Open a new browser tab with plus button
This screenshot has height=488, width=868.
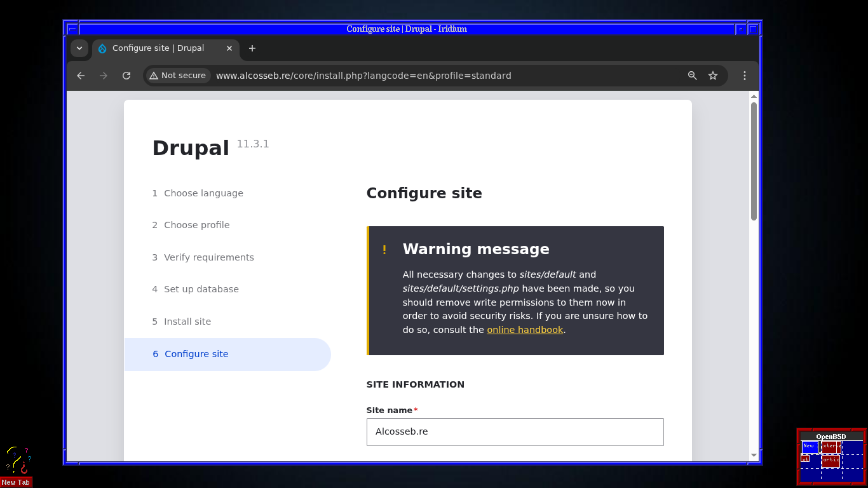pos(252,48)
